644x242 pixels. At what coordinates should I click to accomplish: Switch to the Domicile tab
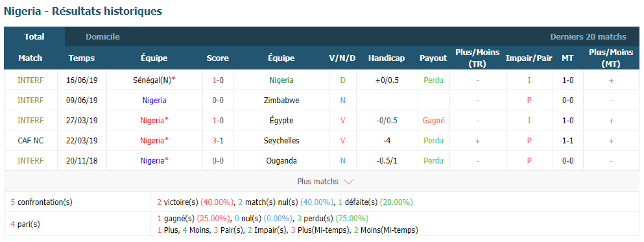pos(102,36)
